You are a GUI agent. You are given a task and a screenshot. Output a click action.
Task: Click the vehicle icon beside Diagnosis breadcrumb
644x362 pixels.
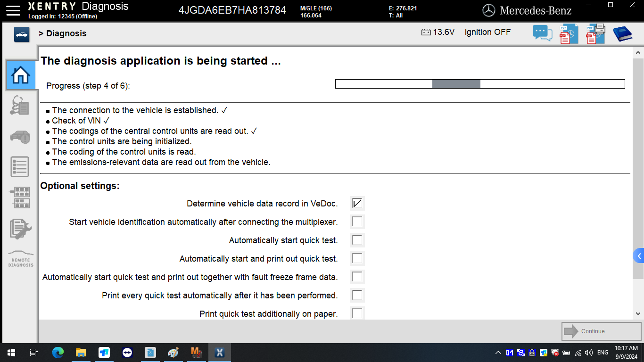click(22, 34)
